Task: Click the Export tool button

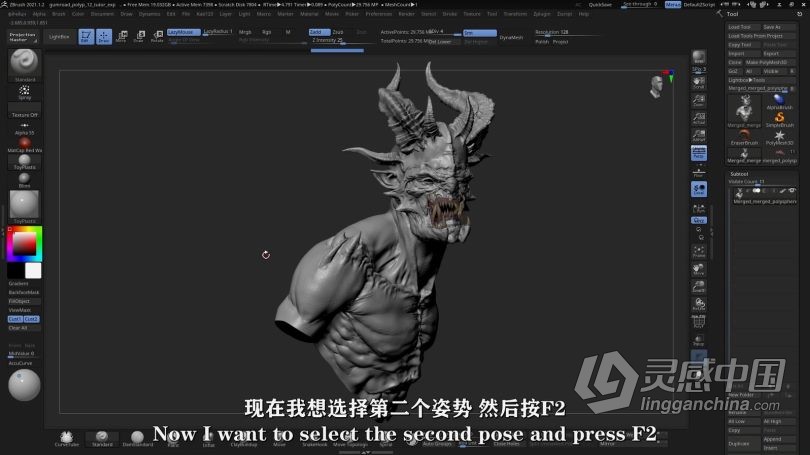Action: tap(778, 54)
